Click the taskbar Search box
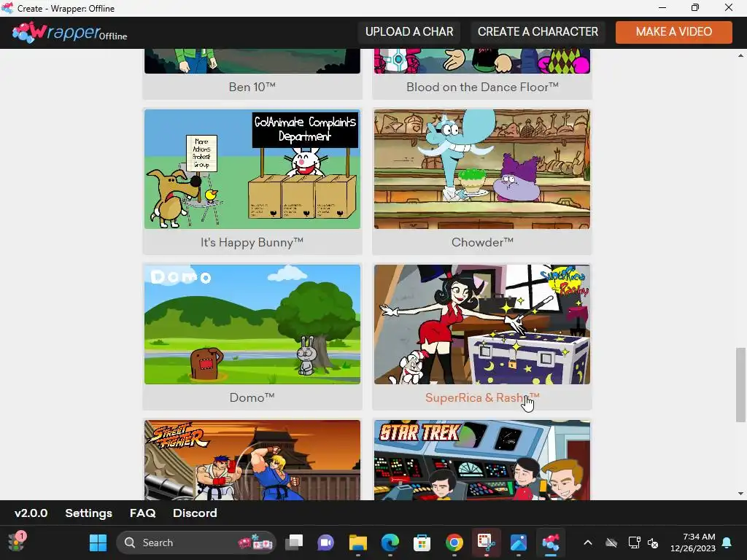747x560 pixels. click(196, 542)
